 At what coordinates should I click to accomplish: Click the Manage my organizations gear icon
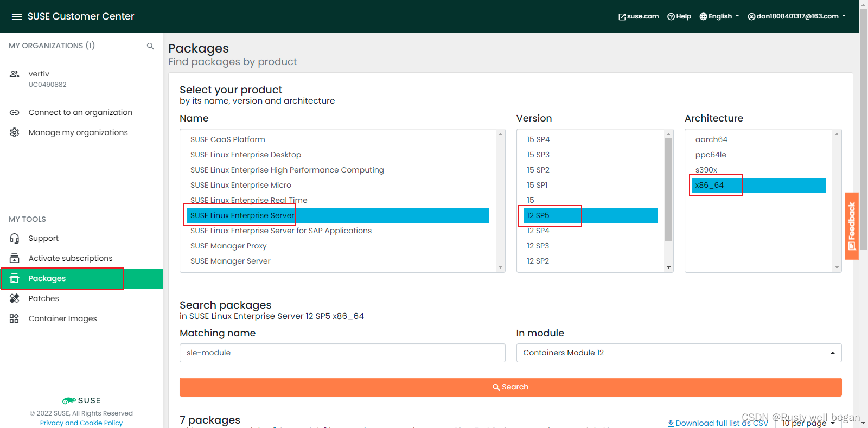15,132
